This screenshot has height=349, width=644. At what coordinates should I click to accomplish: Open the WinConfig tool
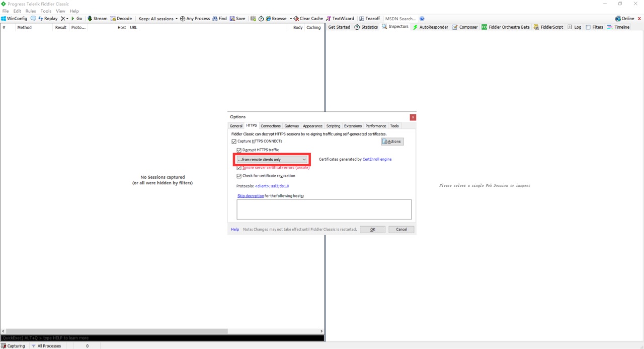(14, 19)
